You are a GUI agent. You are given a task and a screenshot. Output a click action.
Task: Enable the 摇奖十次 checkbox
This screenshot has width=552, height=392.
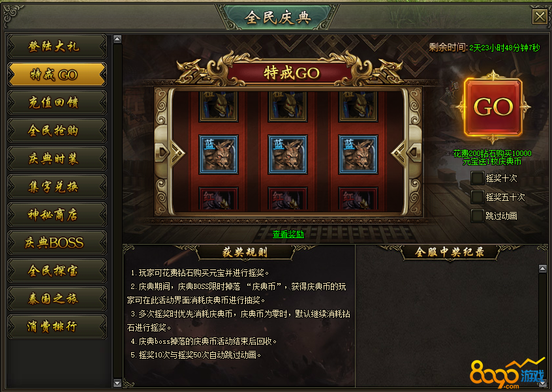(x=477, y=178)
